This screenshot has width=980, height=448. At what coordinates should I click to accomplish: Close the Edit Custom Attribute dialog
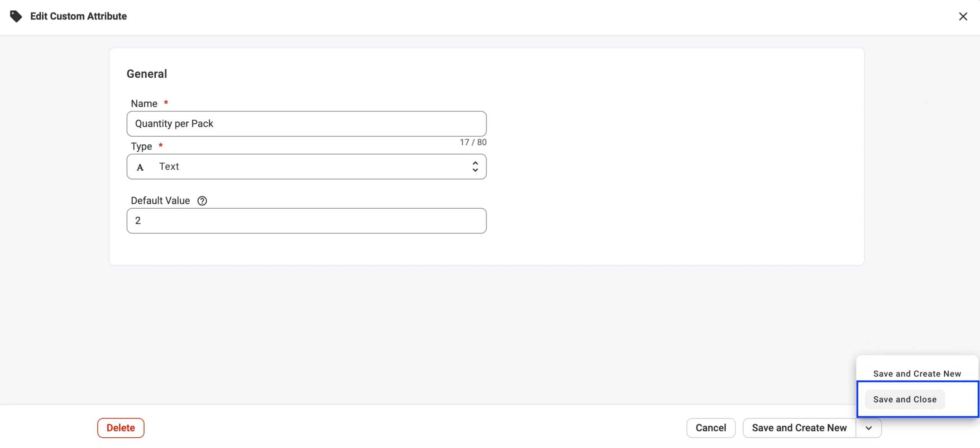pyautogui.click(x=963, y=16)
